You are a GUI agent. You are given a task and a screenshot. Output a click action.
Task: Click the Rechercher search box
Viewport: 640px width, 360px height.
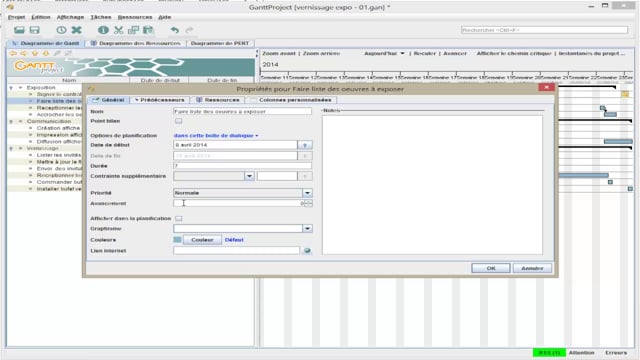point(544,30)
